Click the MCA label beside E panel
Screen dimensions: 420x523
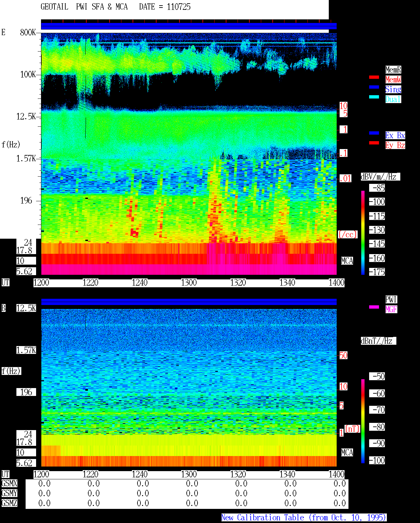point(347,261)
